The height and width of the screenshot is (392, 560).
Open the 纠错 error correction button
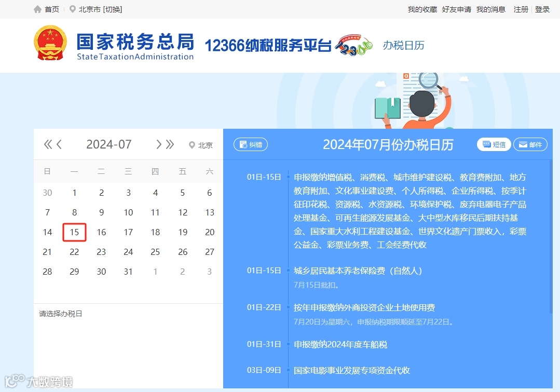[250, 144]
